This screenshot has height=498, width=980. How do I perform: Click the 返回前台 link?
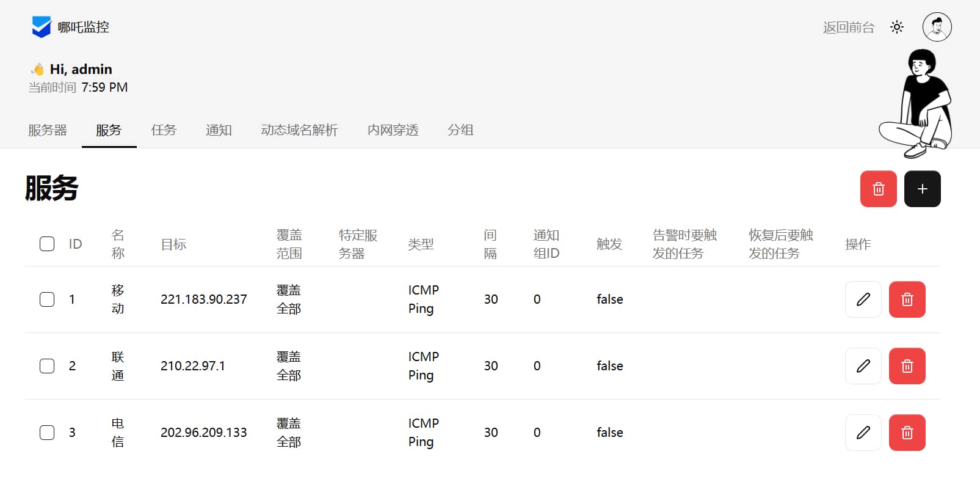coord(848,27)
